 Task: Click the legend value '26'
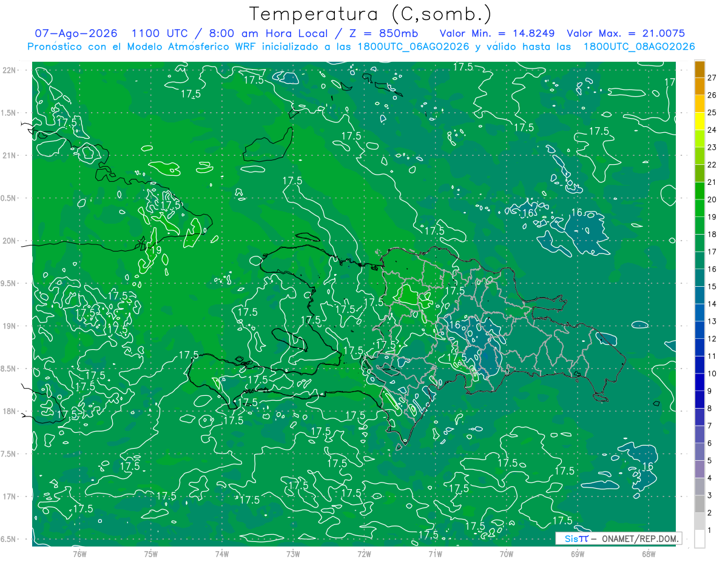coord(712,95)
